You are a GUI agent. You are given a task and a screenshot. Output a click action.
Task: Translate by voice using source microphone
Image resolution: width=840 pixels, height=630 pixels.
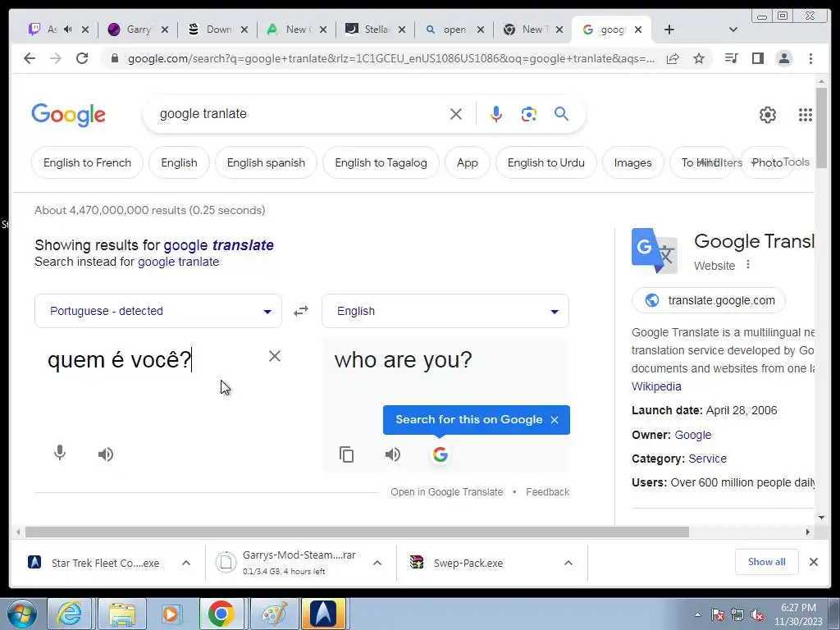tap(60, 453)
